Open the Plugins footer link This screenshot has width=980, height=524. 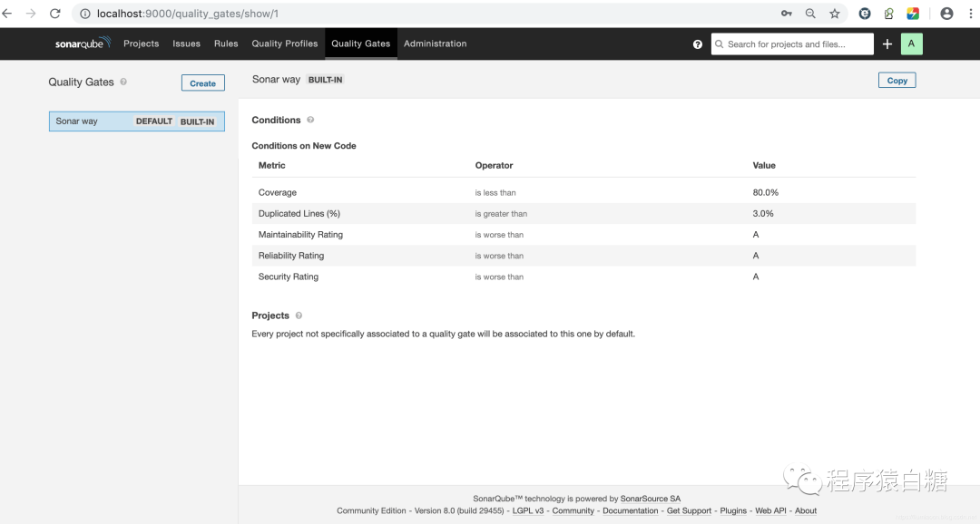733,511
